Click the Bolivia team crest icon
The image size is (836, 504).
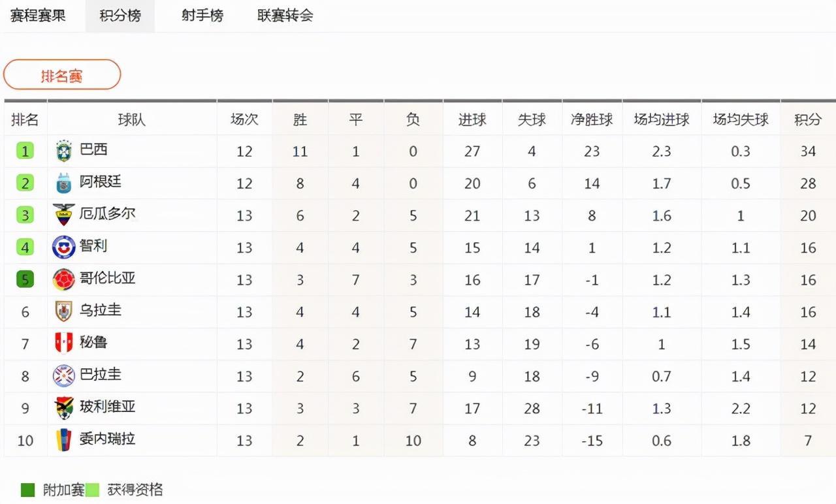(64, 407)
